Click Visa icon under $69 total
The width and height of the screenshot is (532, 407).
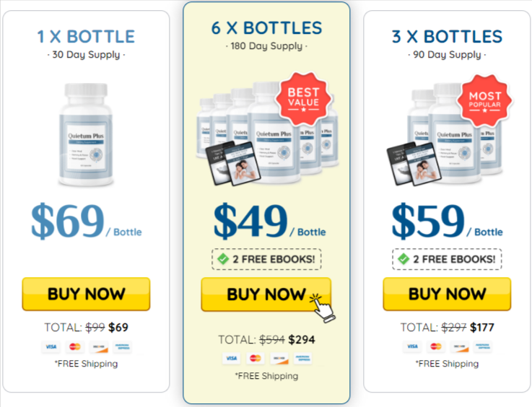pos(51,346)
